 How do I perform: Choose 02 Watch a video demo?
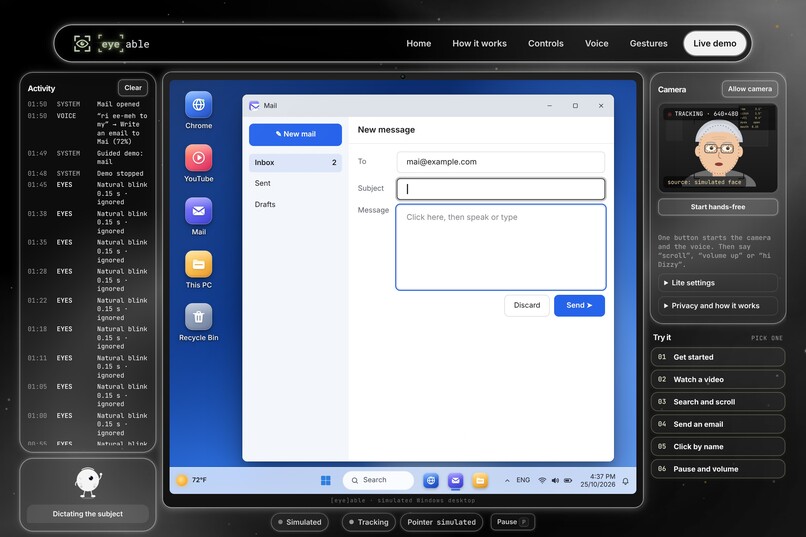pos(718,380)
